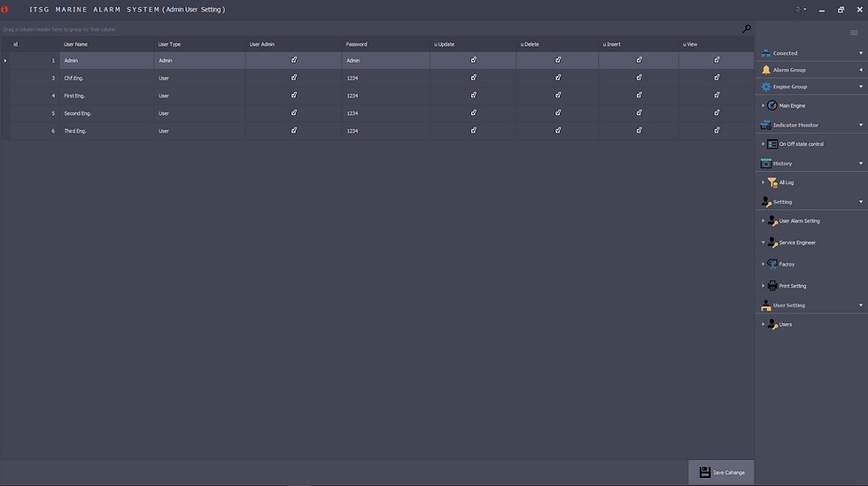Sort by the Password column header
Image resolution: width=868 pixels, height=486 pixels.
(x=385, y=44)
